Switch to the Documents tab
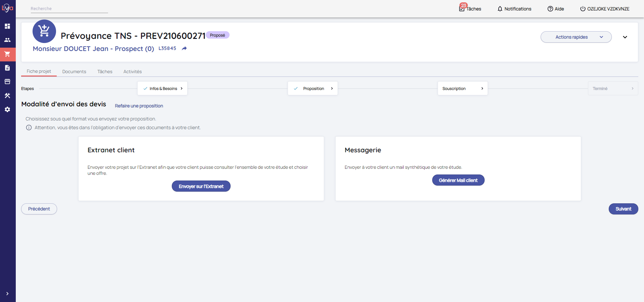This screenshot has width=644, height=302. click(74, 71)
